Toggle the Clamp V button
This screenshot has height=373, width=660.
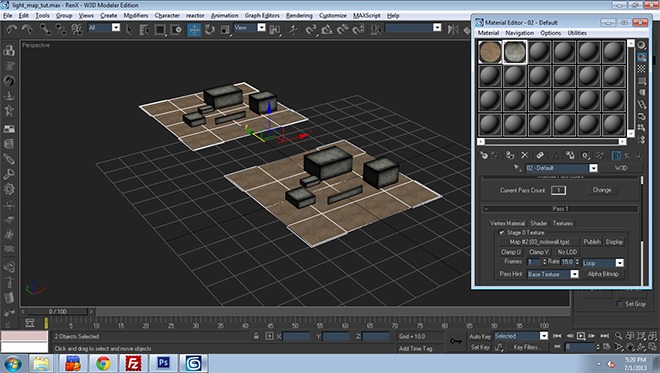(x=538, y=252)
